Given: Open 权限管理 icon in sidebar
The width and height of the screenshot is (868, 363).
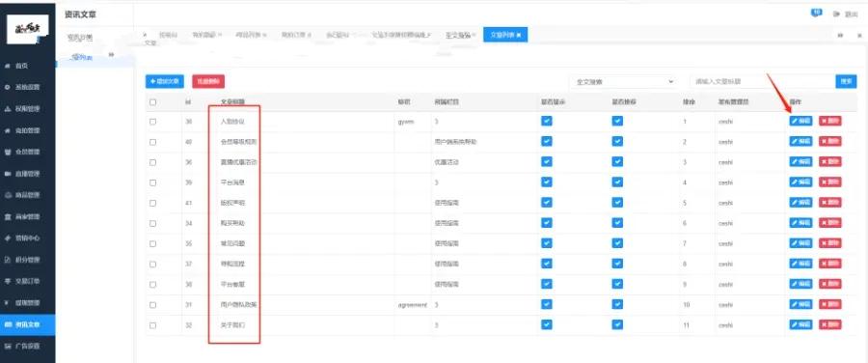Looking at the screenshot, I should click(x=7, y=109).
